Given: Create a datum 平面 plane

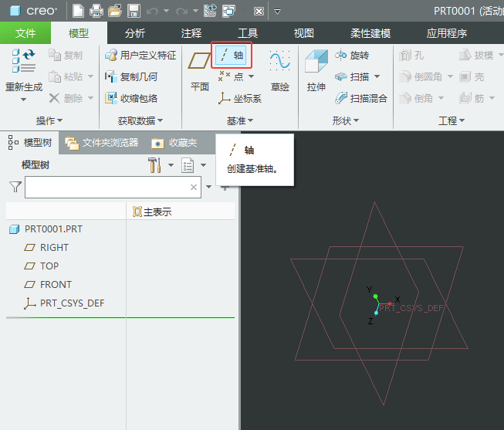Looking at the screenshot, I should tap(200, 71).
